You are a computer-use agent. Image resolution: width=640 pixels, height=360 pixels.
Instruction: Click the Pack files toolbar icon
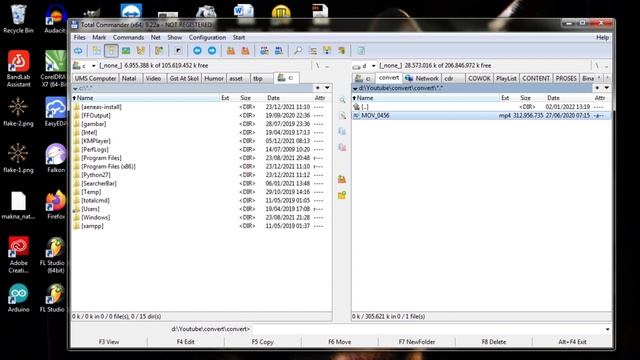pos(231,51)
